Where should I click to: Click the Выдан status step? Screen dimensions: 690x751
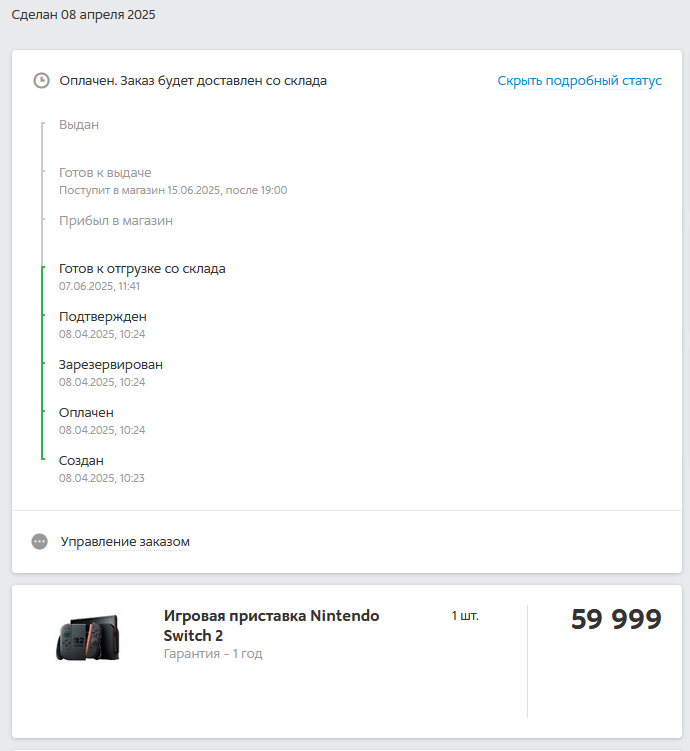(x=79, y=125)
